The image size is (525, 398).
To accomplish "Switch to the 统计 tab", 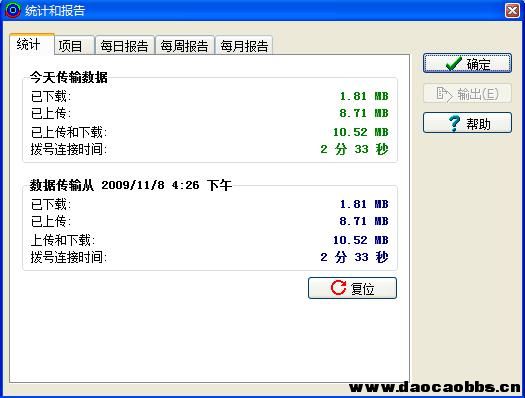I will (x=31, y=44).
